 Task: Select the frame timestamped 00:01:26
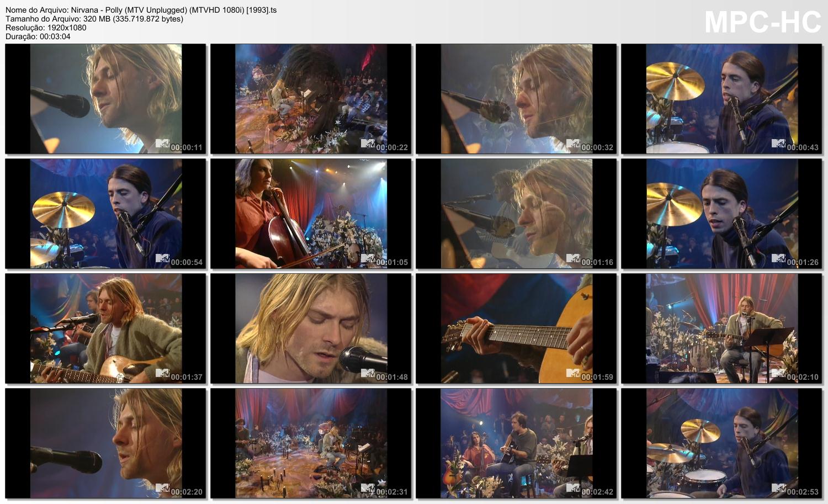pyautogui.click(x=721, y=214)
